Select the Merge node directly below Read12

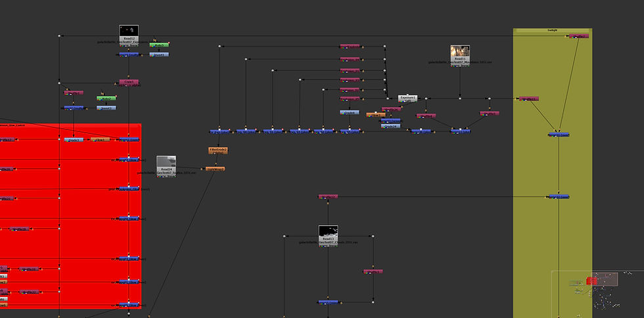129,55
